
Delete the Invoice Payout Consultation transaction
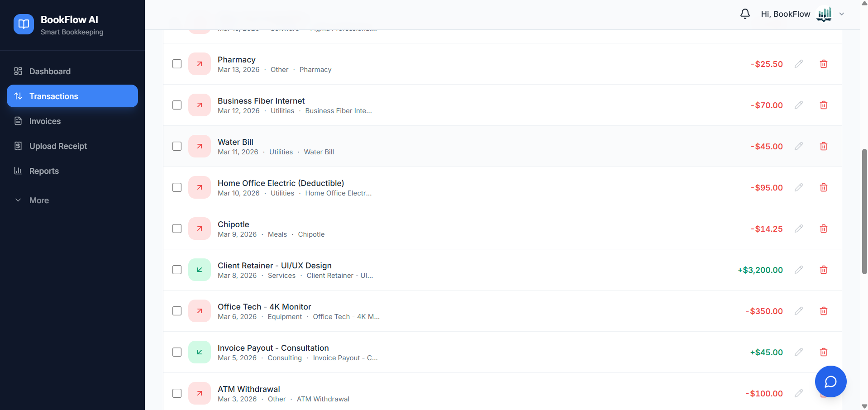[824, 352]
